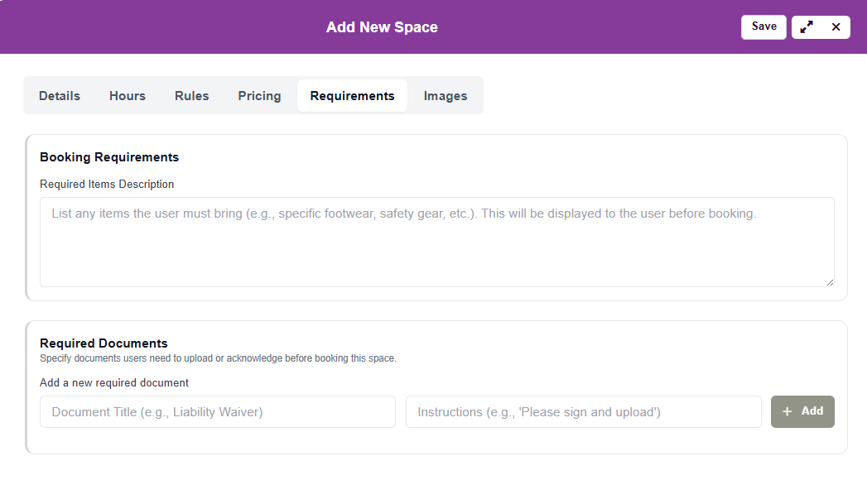Click the Add New Space title

pyautogui.click(x=382, y=27)
